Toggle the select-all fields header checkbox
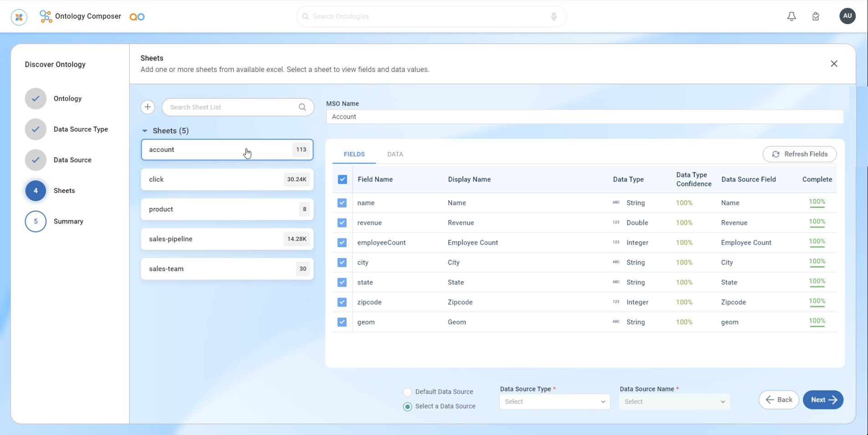This screenshot has height=435, width=868. point(342,179)
